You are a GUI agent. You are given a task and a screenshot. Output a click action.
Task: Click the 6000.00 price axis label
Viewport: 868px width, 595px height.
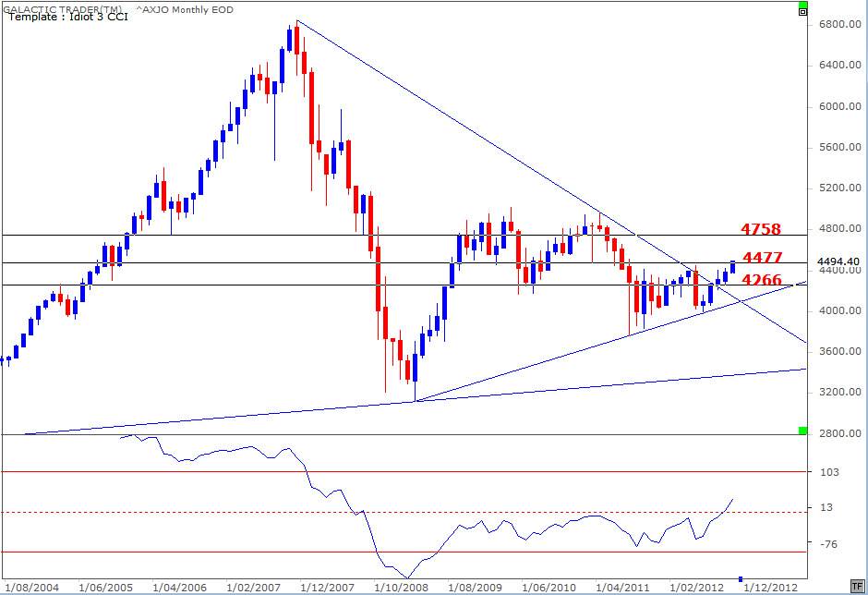pos(839,106)
